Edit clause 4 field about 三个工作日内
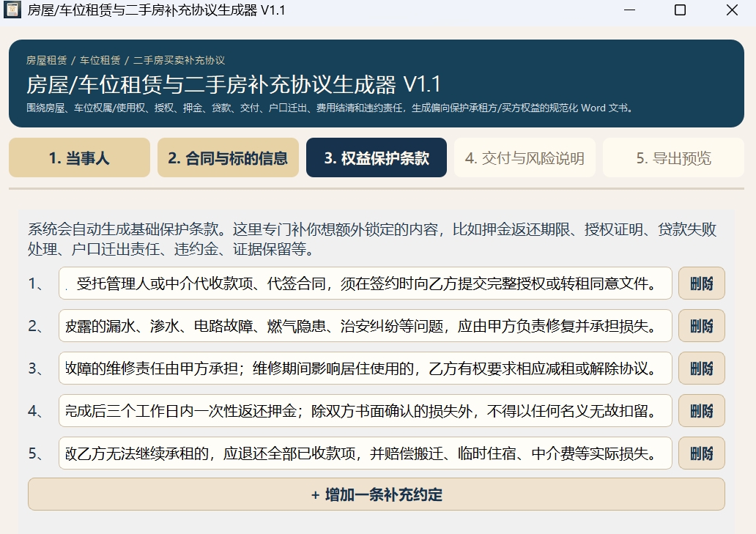 tap(366, 411)
